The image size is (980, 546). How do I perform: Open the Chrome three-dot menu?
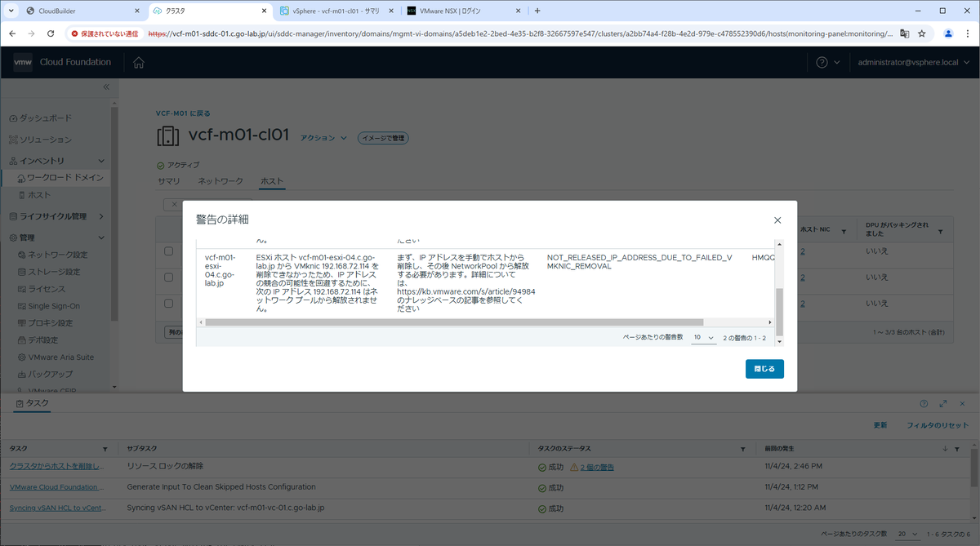966,34
